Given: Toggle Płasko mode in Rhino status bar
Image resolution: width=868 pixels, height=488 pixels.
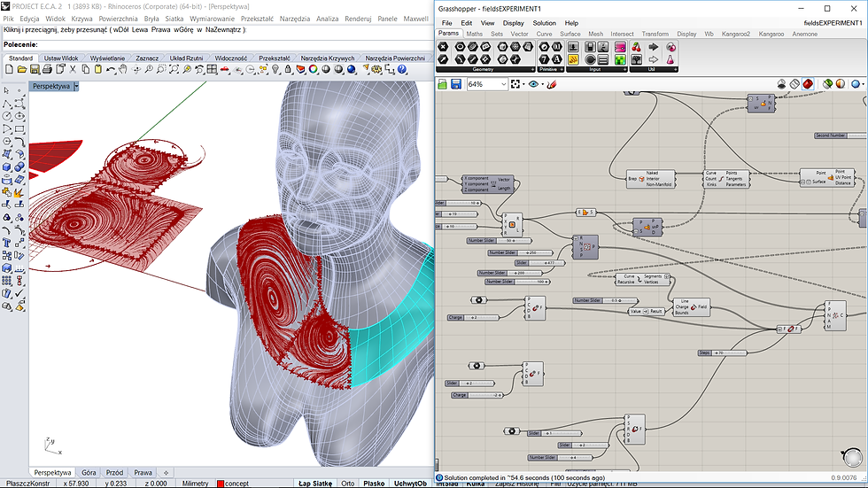Looking at the screenshot, I should [x=374, y=483].
